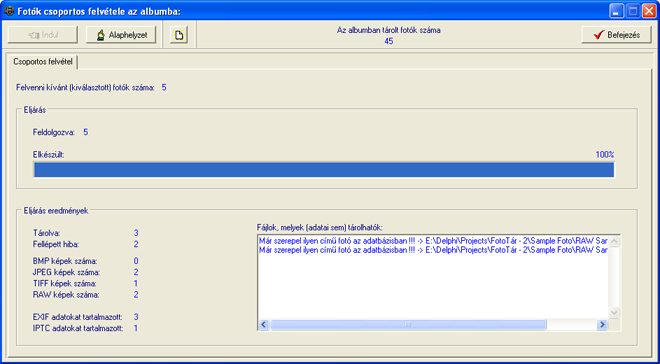
Task: Click the 'RAW képek száma' label
Action: 66,295
